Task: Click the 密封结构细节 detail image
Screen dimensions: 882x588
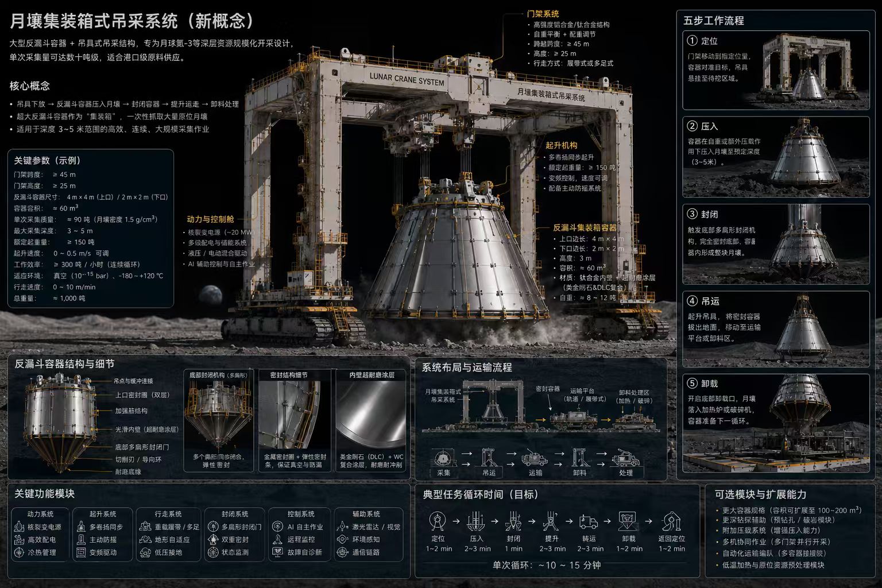Action: (x=295, y=415)
